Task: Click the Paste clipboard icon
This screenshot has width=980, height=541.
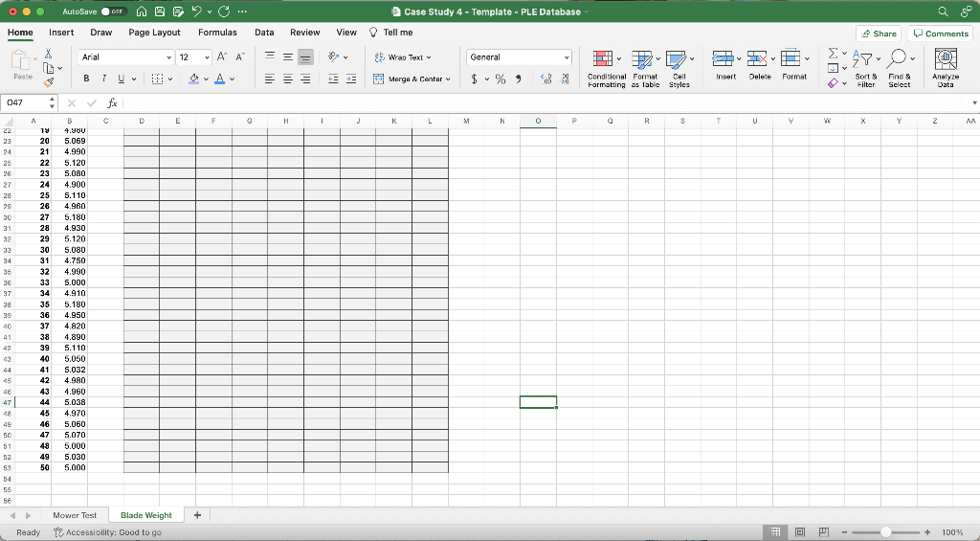Action: [23, 61]
